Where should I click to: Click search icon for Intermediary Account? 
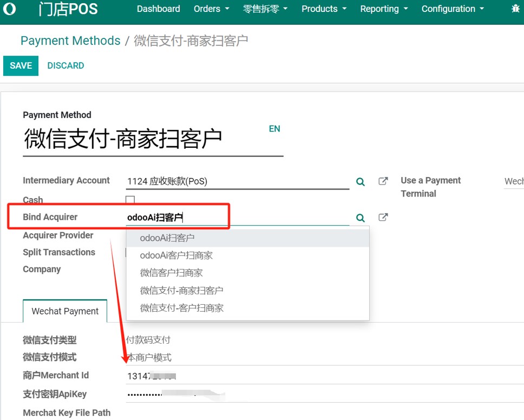361,182
